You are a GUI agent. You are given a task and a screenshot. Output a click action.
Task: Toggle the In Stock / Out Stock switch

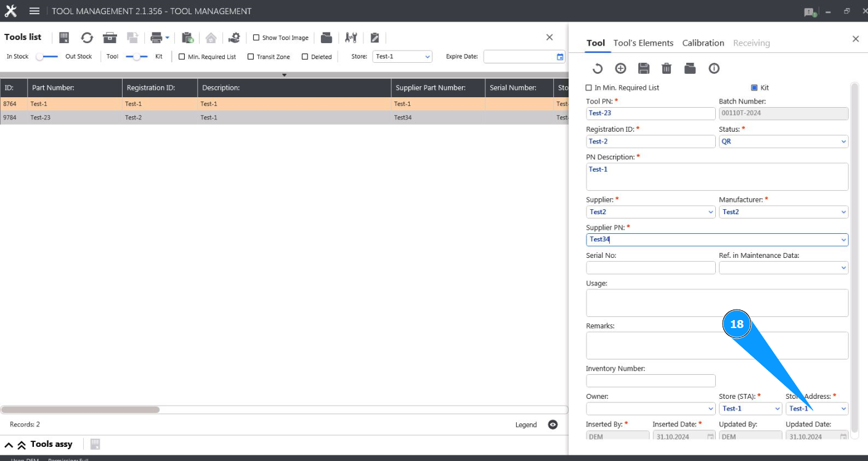[47, 57]
